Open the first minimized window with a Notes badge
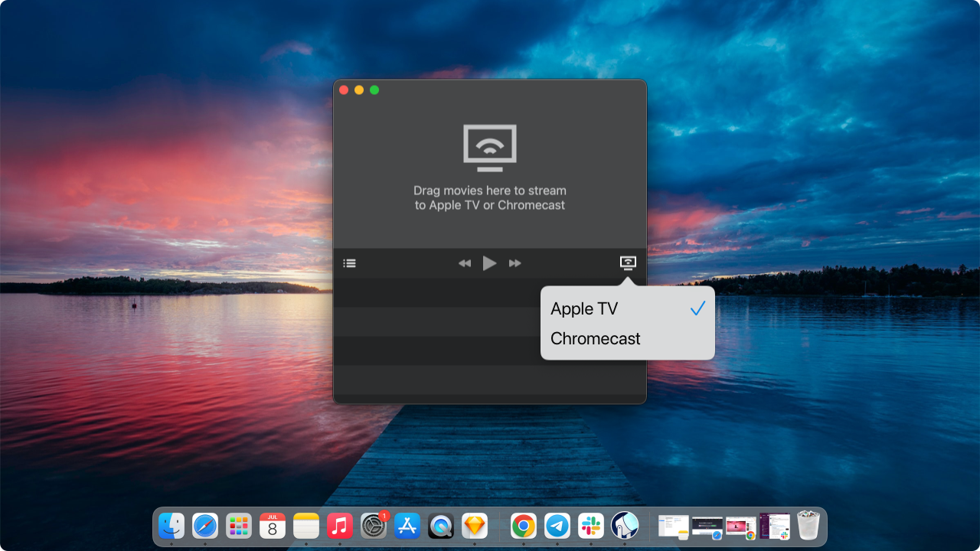The image size is (980, 551). 674,527
